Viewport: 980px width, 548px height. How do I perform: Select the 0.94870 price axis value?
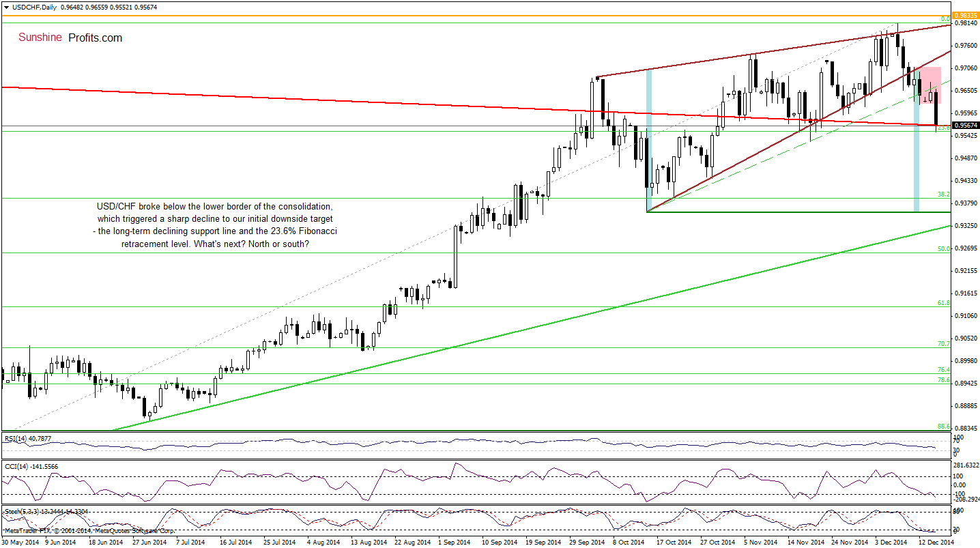(965, 158)
